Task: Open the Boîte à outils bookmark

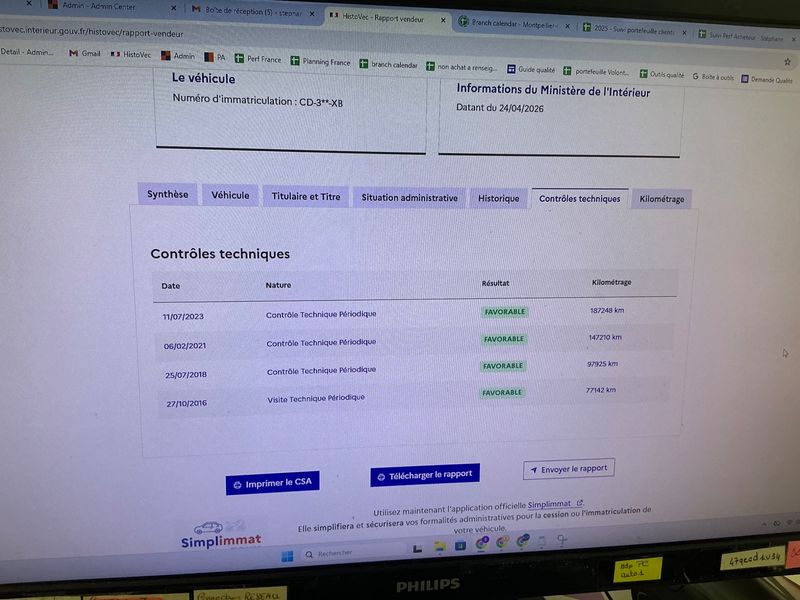Action: click(x=713, y=77)
